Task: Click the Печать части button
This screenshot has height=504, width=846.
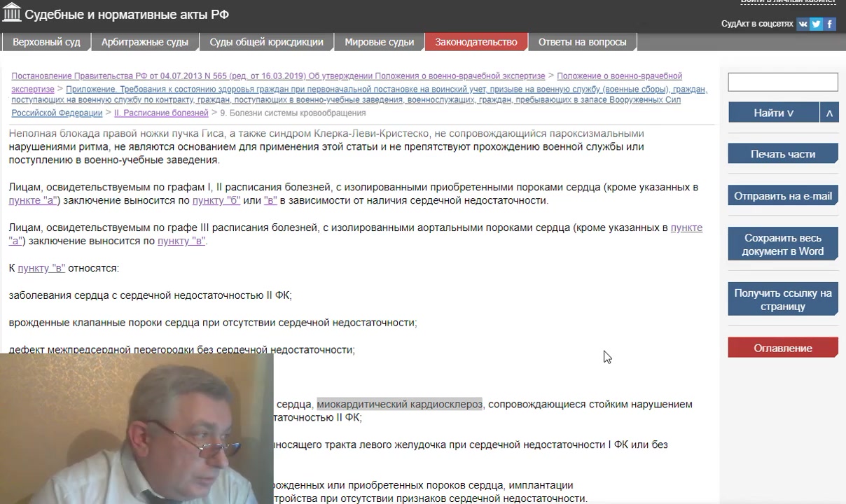Action: (x=783, y=154)
